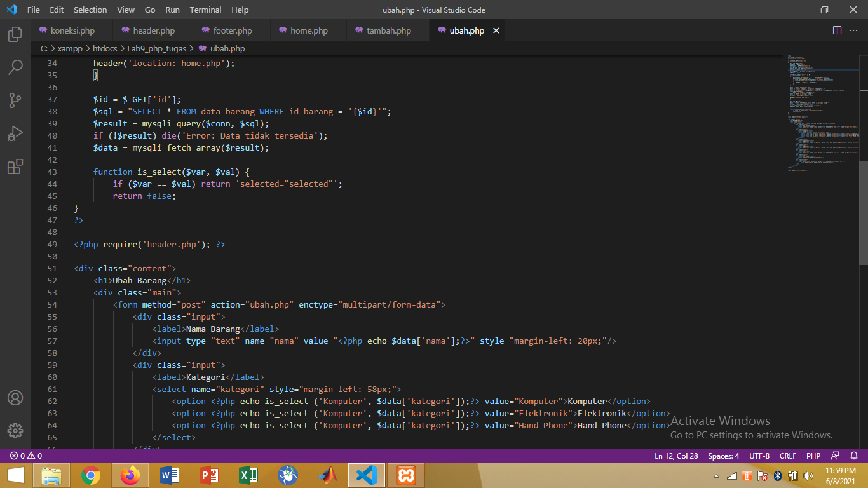Change file encoding via UTF-8

pos(759,456)
